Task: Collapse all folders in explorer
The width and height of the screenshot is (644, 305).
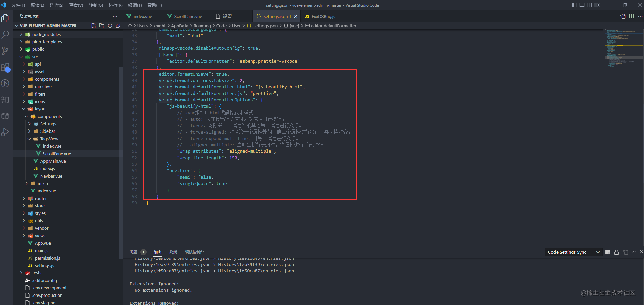Action: 118,26
